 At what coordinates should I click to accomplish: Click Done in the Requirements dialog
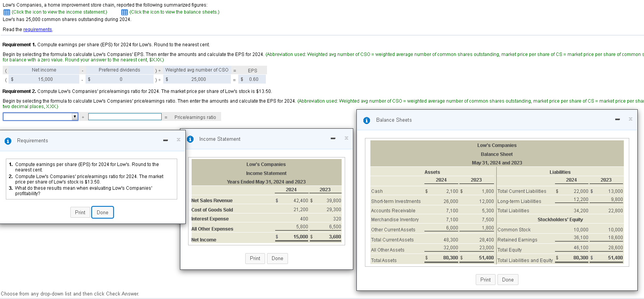[103, 212]
